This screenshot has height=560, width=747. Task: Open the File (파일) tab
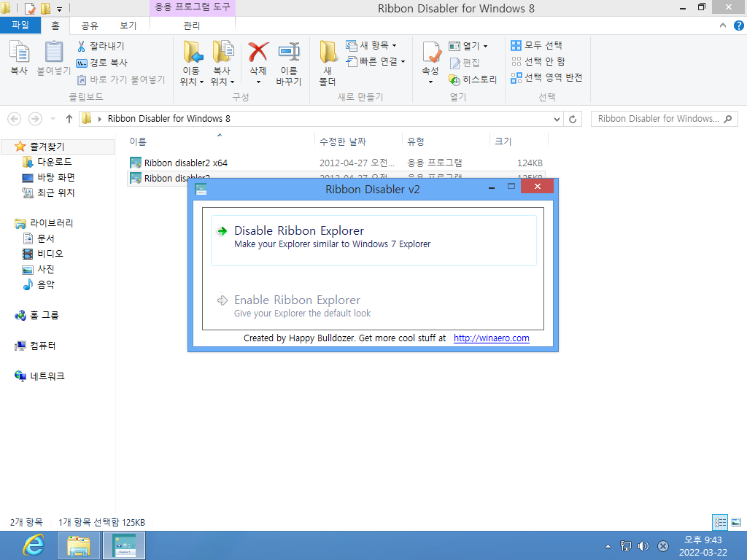tap(20, 26)
